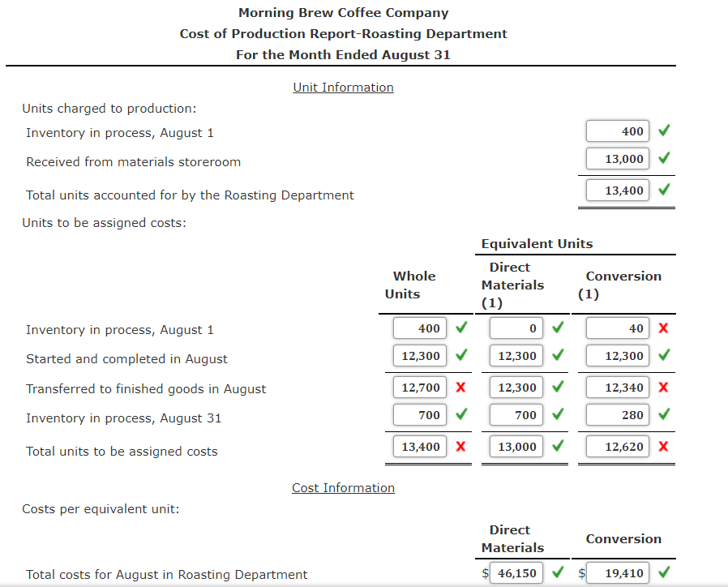Open the Unit Information link
Screen dimensions: 728x587
pyautogui.click(x=343, y=87)
